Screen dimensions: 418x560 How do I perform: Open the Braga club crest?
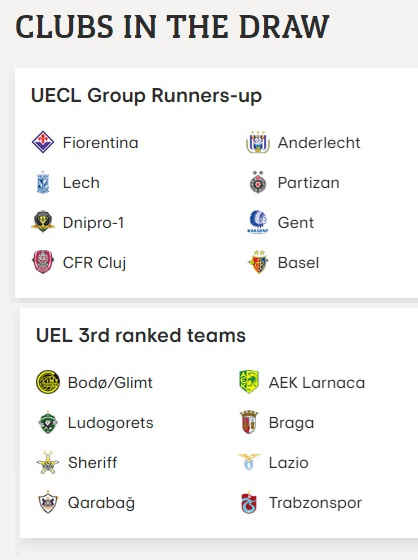[249, 422]
